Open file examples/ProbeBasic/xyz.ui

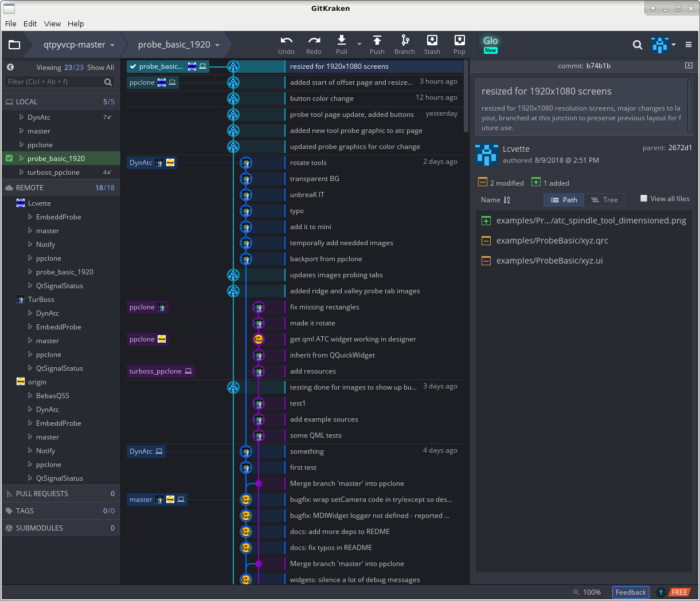point(584,261)
